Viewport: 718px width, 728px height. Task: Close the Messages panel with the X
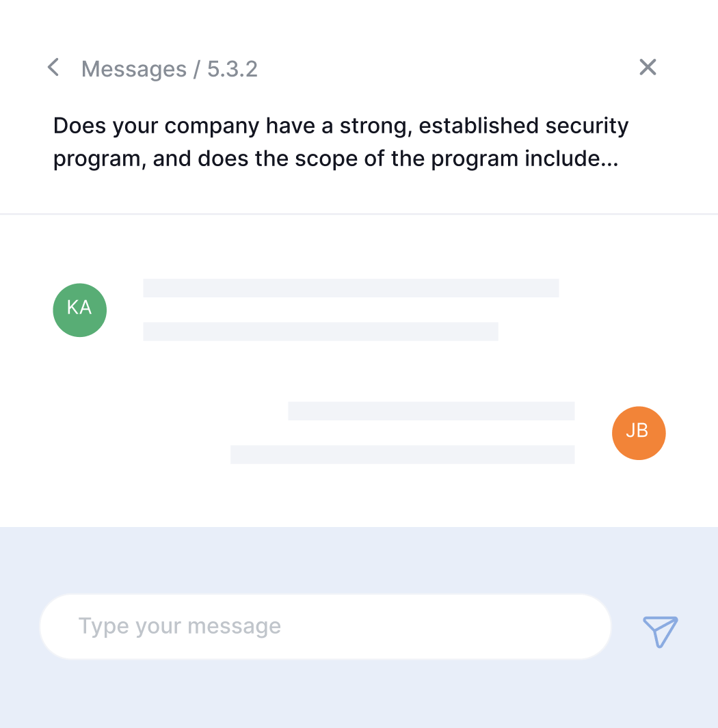[648, 67]
